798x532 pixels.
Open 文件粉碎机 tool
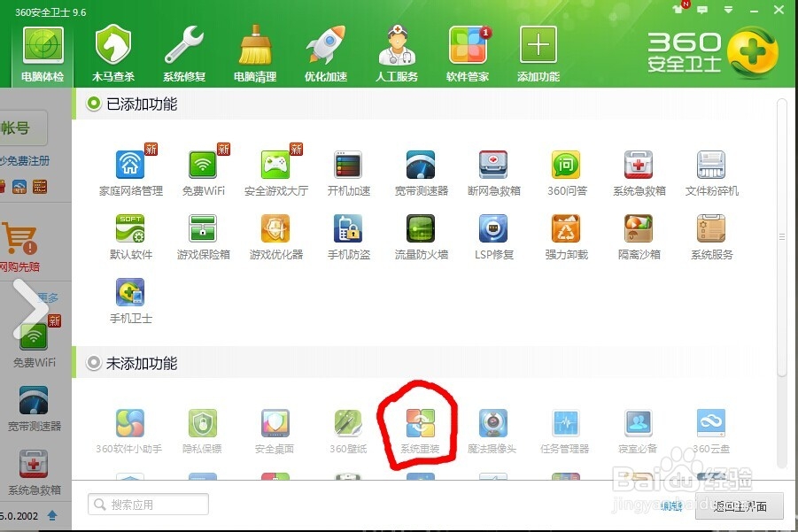(x=711, y=173)
